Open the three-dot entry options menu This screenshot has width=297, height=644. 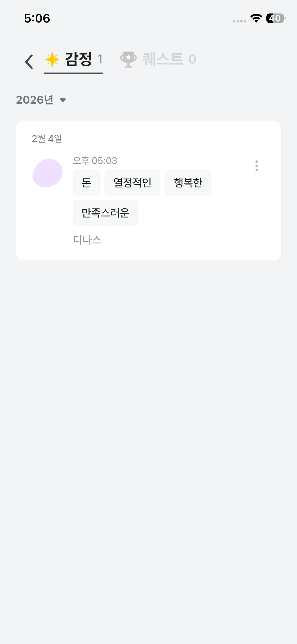[x=256, y=166]
